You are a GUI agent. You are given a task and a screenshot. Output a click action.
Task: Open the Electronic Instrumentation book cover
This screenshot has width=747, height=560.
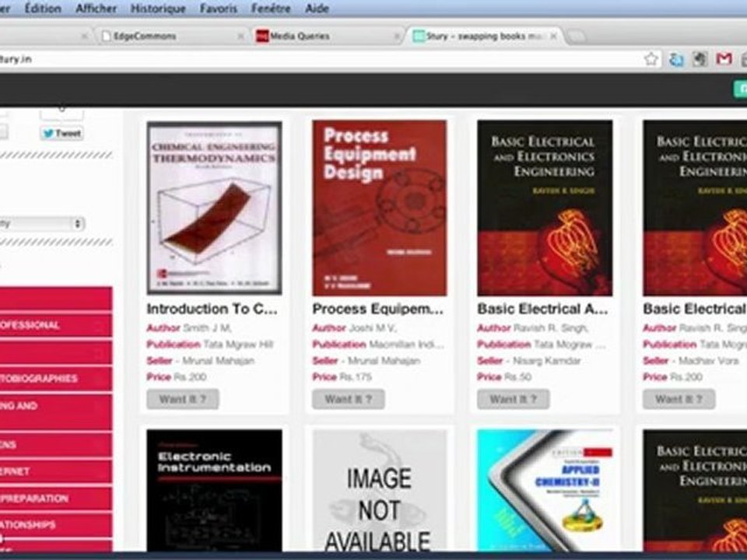[x=215, y=491]
